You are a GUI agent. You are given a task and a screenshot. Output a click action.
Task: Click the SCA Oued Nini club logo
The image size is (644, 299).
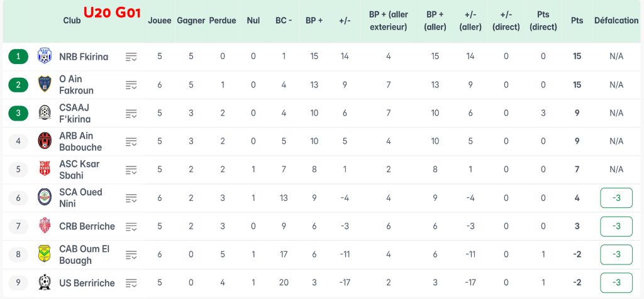click(x=45, y=198)
